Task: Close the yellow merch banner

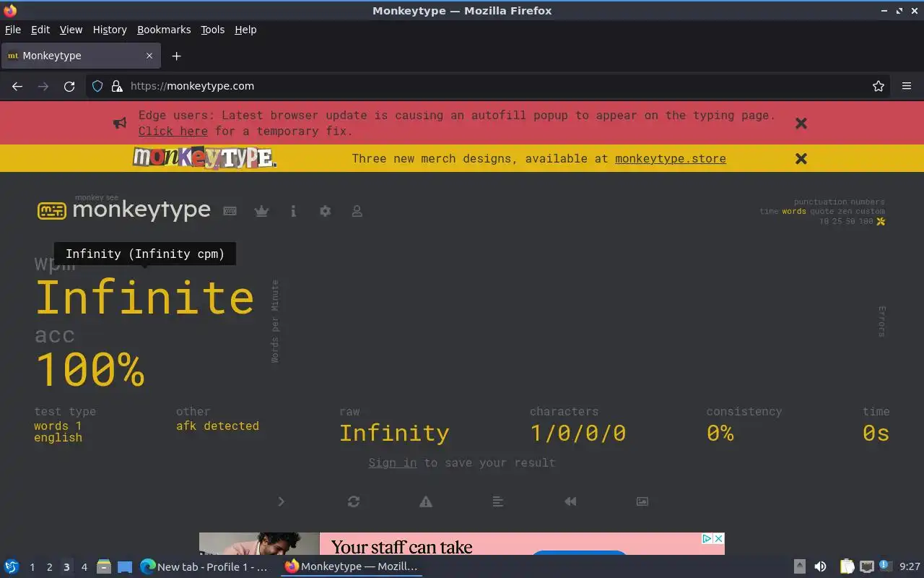Action: (801, 158)
